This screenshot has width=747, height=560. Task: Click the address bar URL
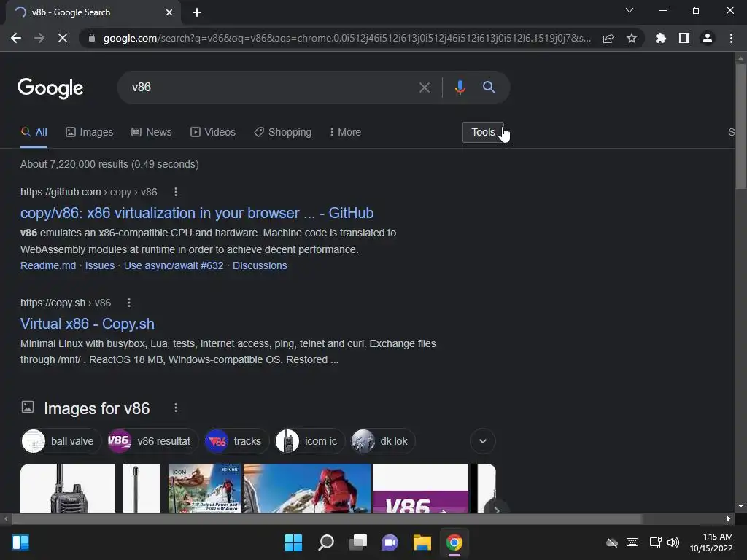pyautogui.click(x=347, y=38)
